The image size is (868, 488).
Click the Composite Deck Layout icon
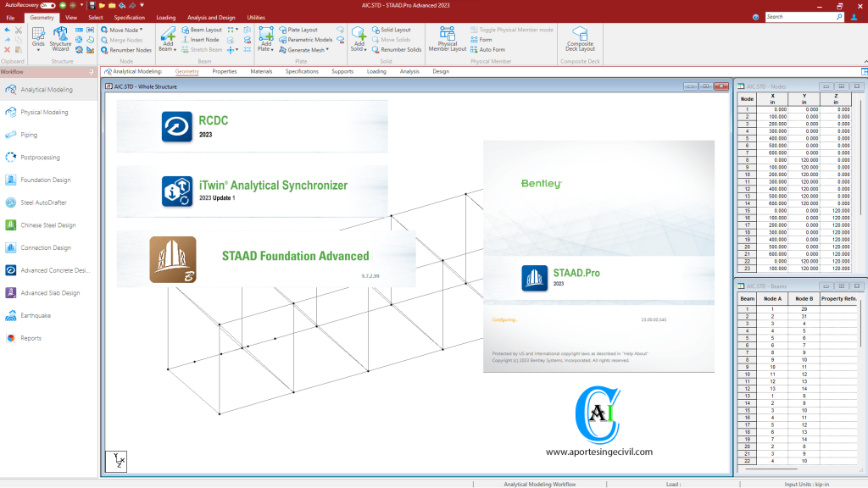(x=580, y=39)
